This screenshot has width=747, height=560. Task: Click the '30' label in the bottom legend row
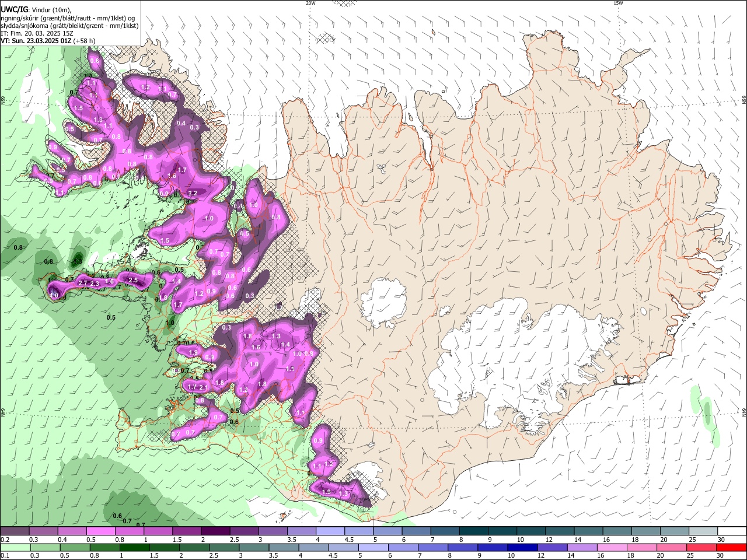pyautogui.click(x=721, y=556)
